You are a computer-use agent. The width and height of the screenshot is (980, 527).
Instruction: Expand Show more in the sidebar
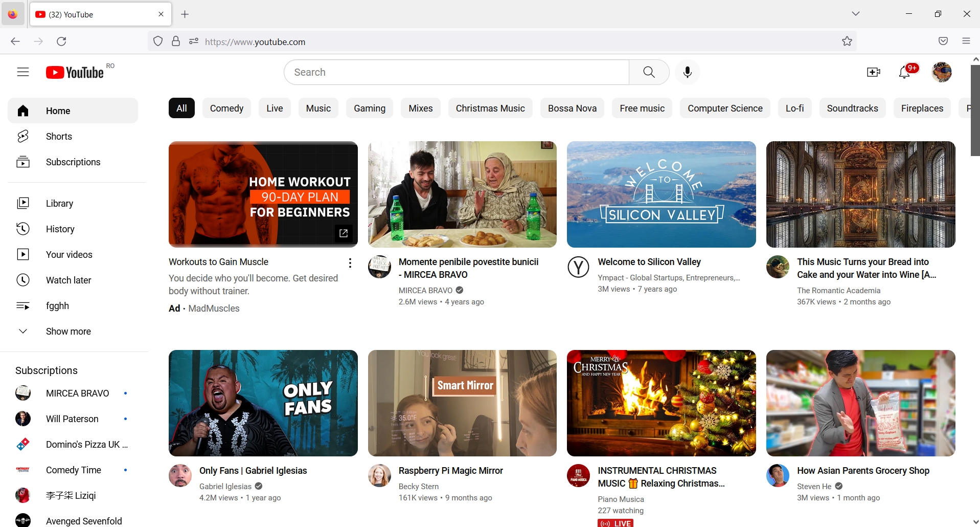(68, 331)
